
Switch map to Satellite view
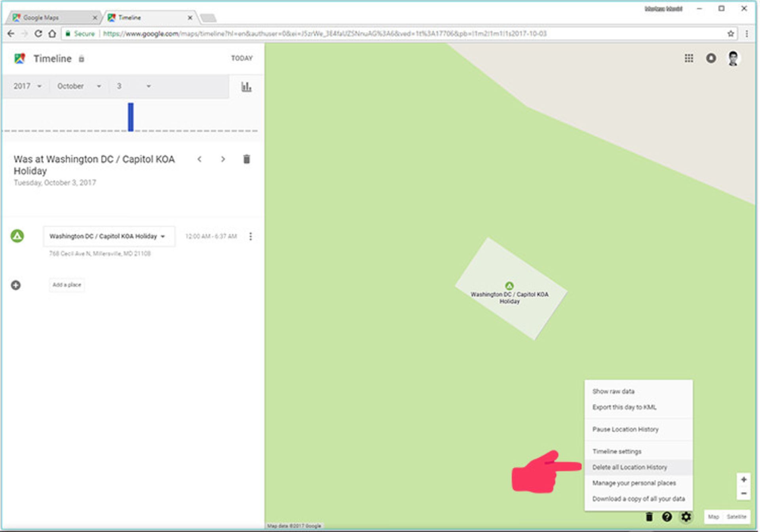736,517
